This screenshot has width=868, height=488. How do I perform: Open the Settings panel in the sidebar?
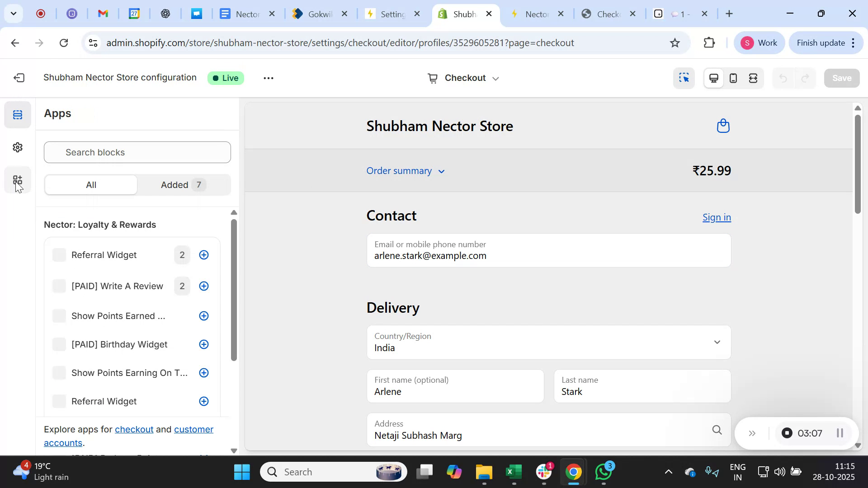coord(18,147)
